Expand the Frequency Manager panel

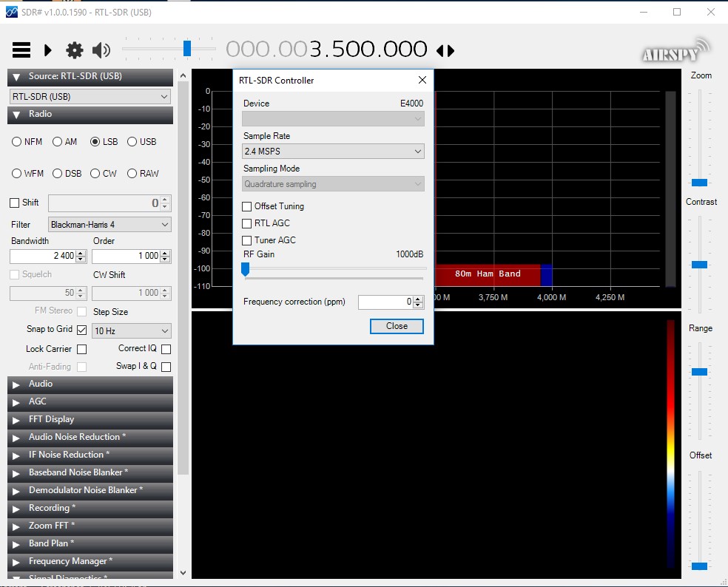click(90, 561)
